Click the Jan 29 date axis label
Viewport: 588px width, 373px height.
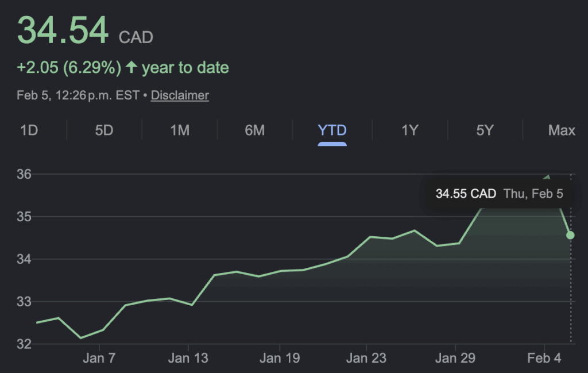[455, 359]
